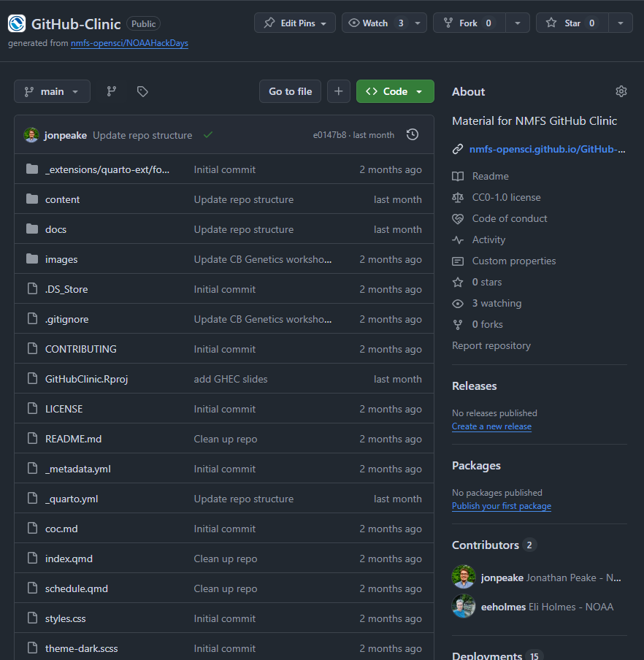Open the branches view icon
The image size is (644, 660).
coord(112,91)
